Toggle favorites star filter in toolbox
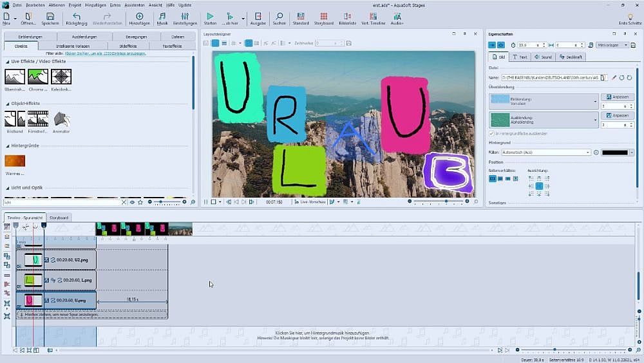 [140, 202]
